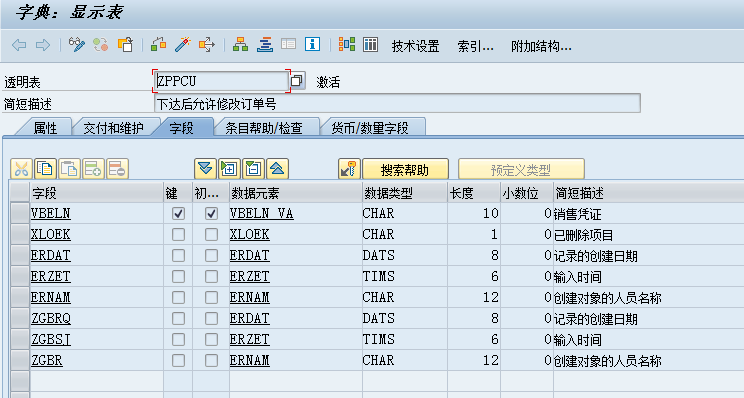Click the collapse include minus icon

253,169
